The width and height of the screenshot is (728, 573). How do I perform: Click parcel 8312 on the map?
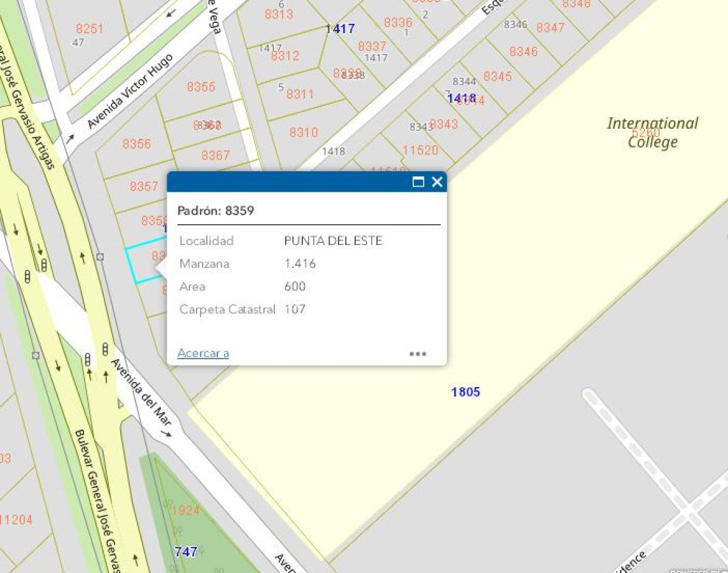pyautogui.click(x=285, y=56)
